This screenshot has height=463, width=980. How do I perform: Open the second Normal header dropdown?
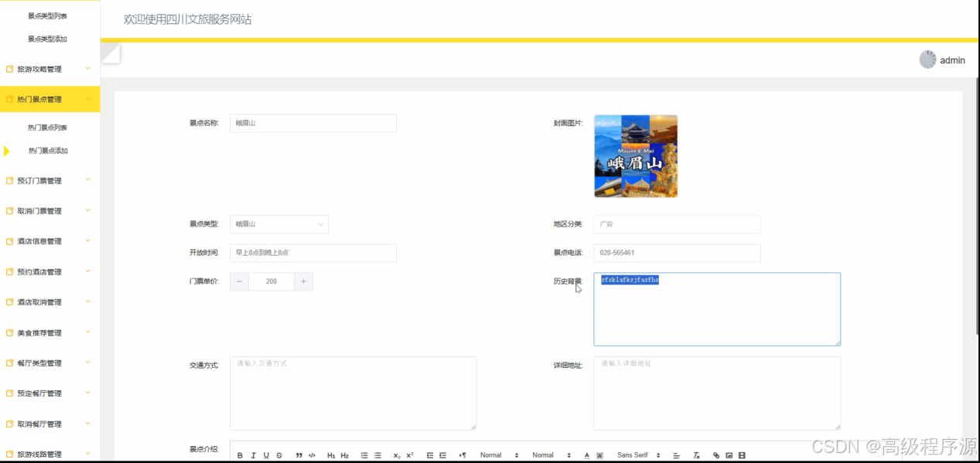552,455
